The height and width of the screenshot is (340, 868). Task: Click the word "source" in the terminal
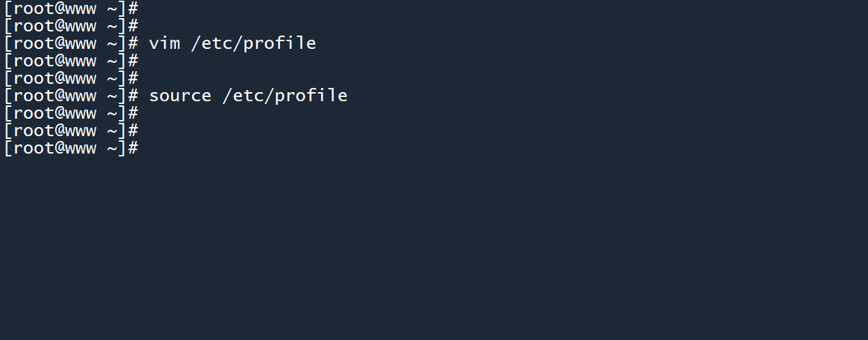tap(179, 96)
